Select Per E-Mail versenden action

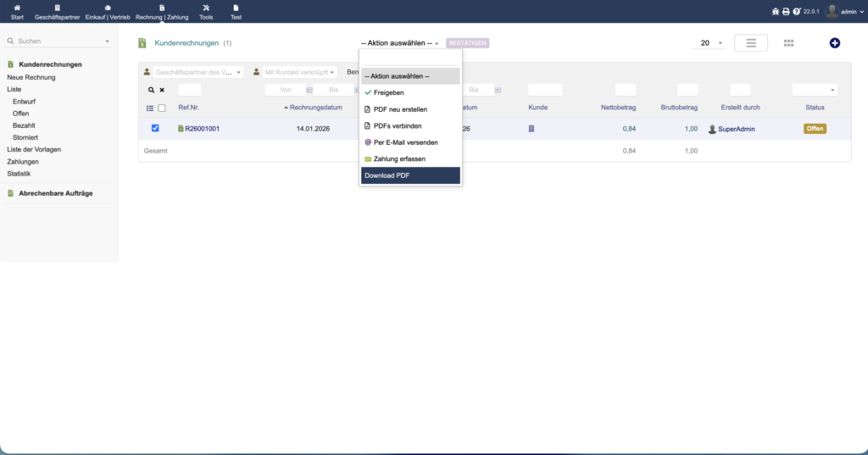(405, 142)
